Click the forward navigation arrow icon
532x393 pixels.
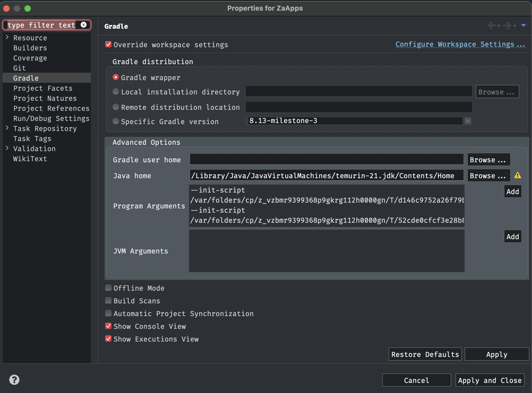tap(507, 25)
